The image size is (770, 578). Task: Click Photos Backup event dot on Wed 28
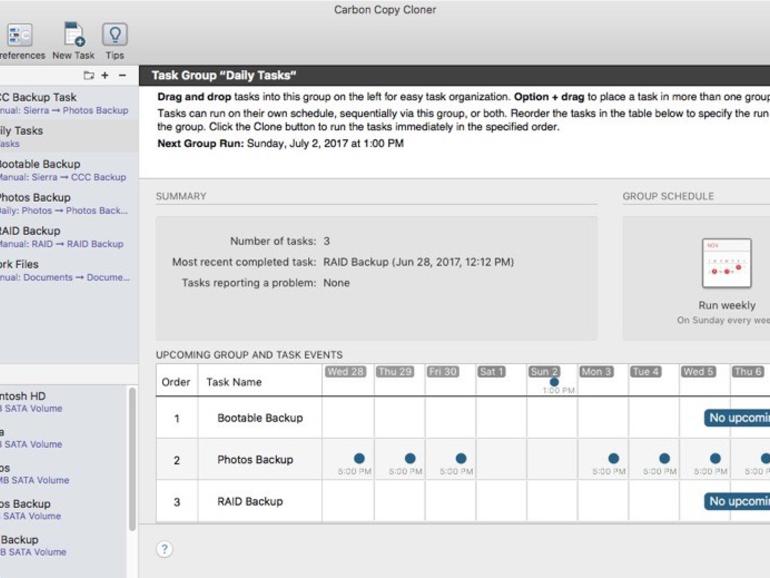tap(359, 458)
